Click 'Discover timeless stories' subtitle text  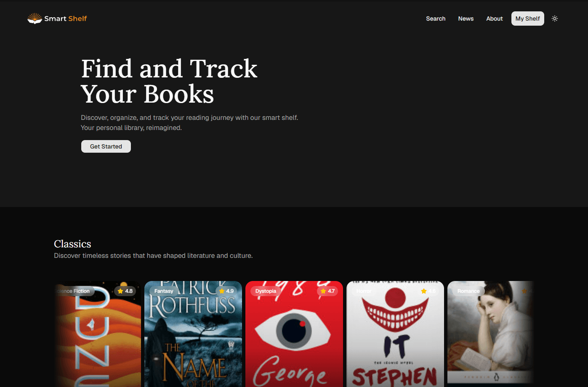pyautogui.click(x=153, y=256)
